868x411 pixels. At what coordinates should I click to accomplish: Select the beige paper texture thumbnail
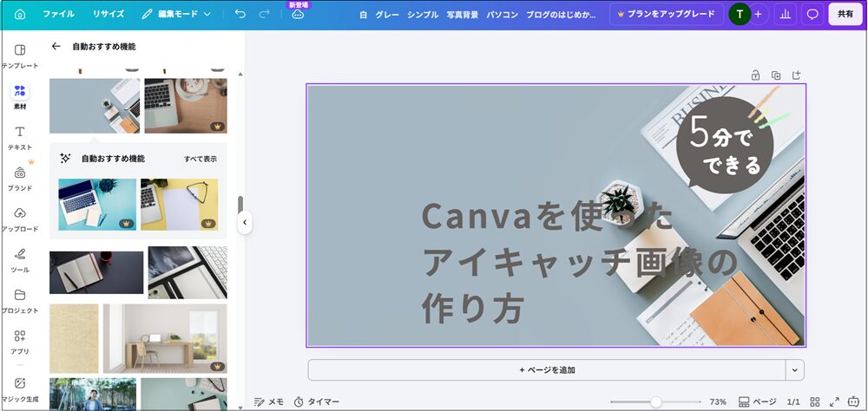pyautogui.click(x=74, y=338)
